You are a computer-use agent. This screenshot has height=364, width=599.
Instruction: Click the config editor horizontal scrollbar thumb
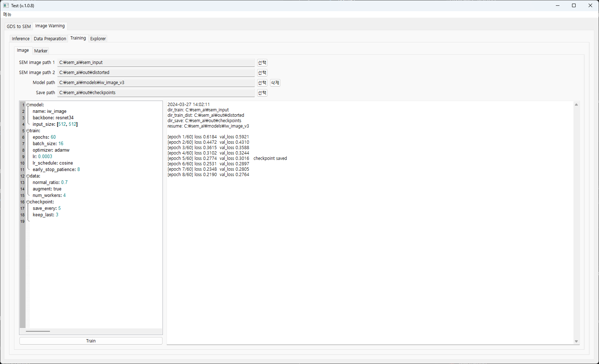(x=38, y=331)
